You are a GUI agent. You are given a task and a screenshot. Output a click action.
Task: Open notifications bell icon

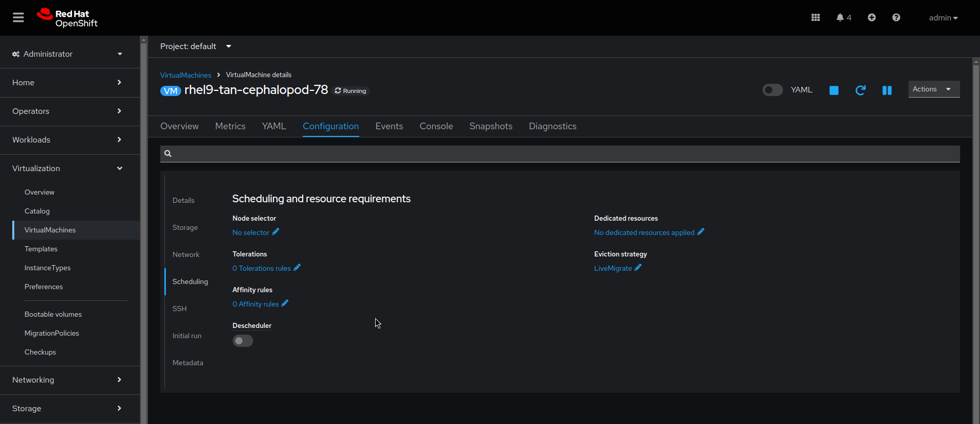[840, 17]
